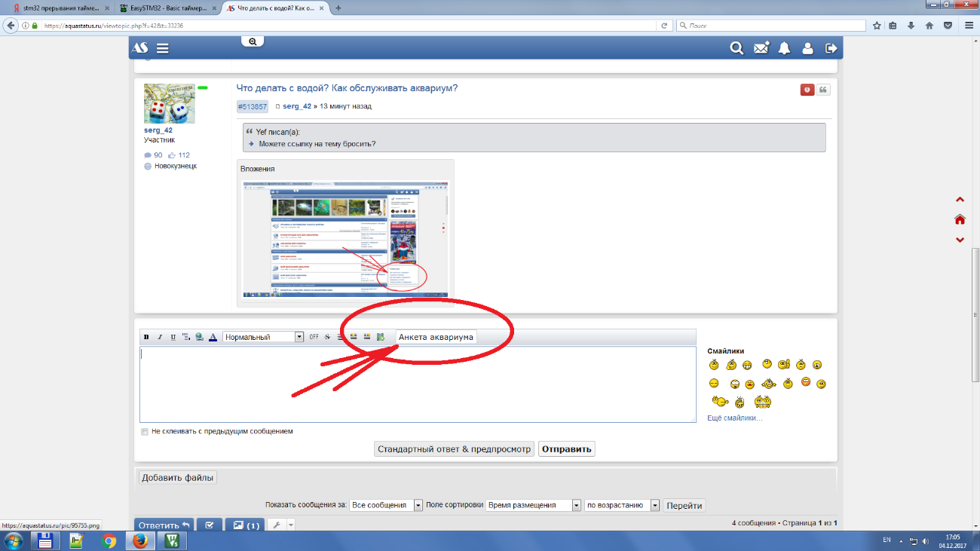
Task: Toggle bold formatting in post editor
Action: pos(146,337)
